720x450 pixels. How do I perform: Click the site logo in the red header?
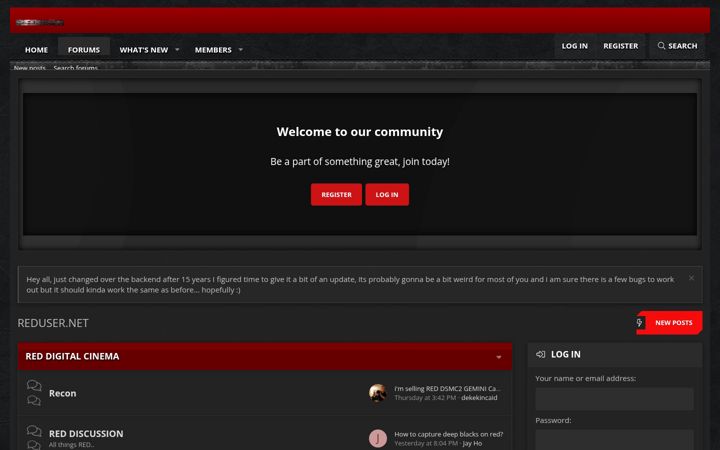[x=40, y=22]
